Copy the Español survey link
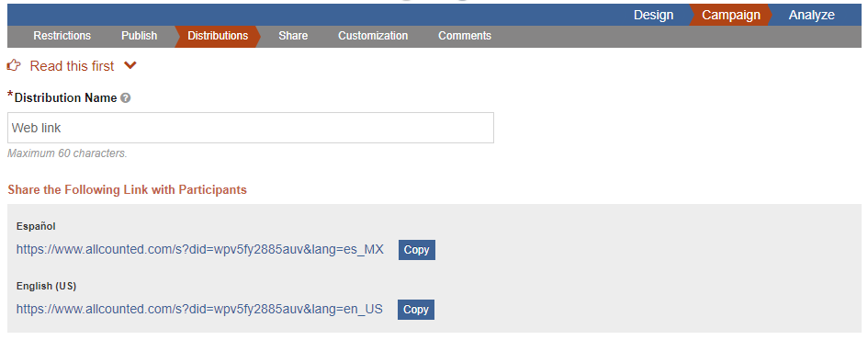 pyautogui.click(x=417, y=250)
